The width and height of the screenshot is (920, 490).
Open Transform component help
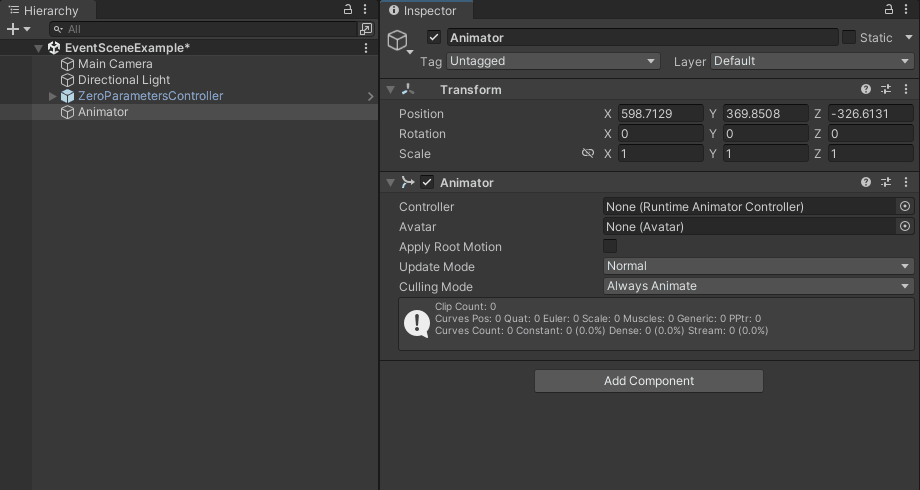click(865, 89)
